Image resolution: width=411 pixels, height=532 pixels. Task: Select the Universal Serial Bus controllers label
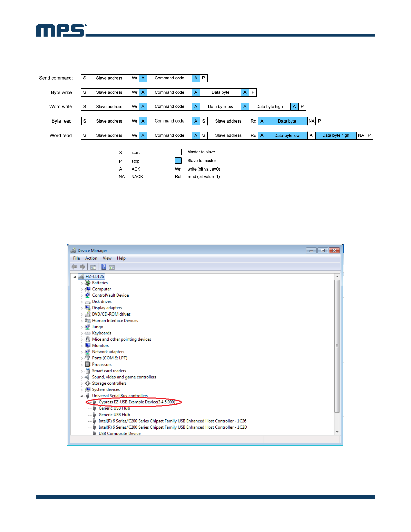[120, 396]
